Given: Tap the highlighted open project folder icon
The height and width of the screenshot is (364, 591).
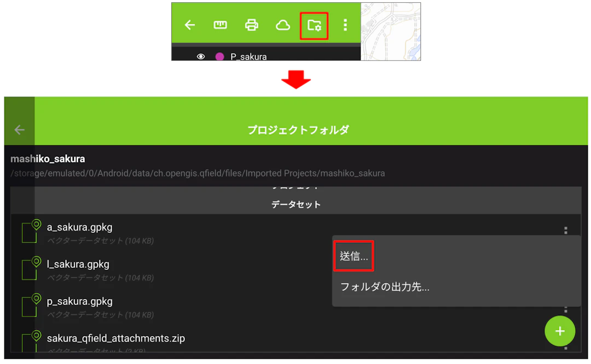Looking at the screenshot, I should 314,25.
